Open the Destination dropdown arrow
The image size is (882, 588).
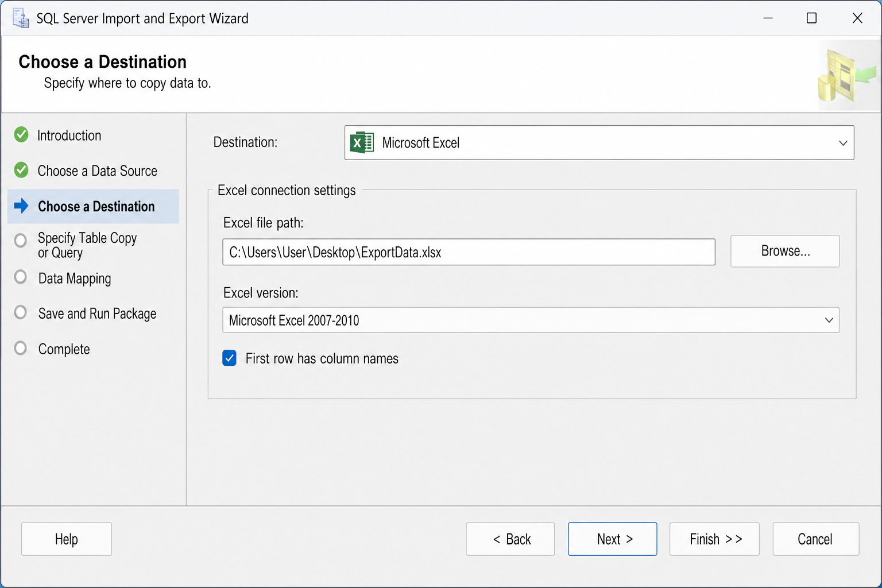click(842, 143)
